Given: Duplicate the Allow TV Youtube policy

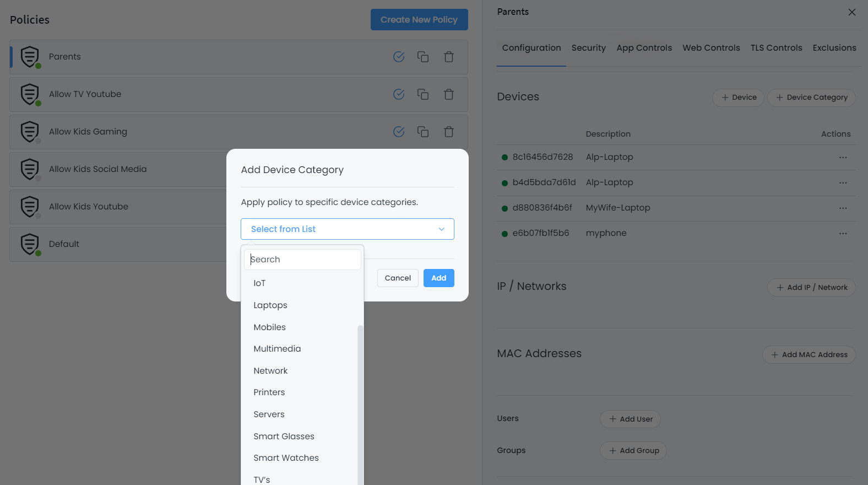Looking at the screenshot, I should [x=423, y=94].
